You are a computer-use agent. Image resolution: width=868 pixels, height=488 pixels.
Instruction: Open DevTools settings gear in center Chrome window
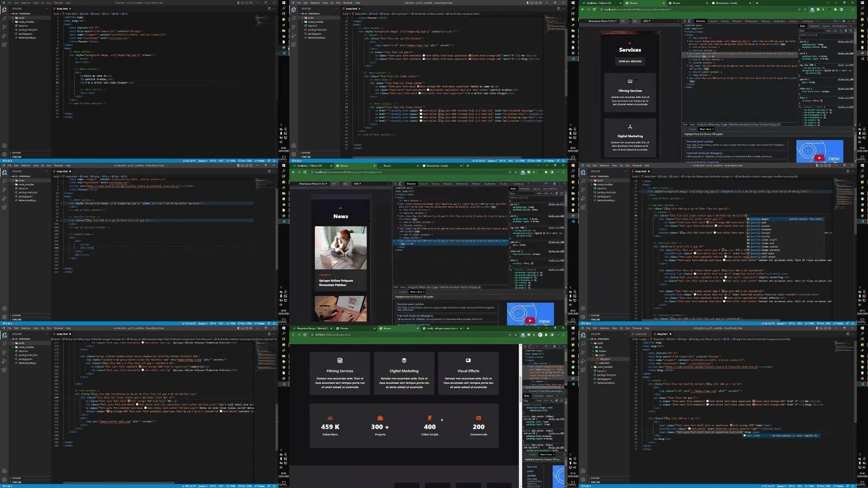pyautogui.click(x=554, y=183)
